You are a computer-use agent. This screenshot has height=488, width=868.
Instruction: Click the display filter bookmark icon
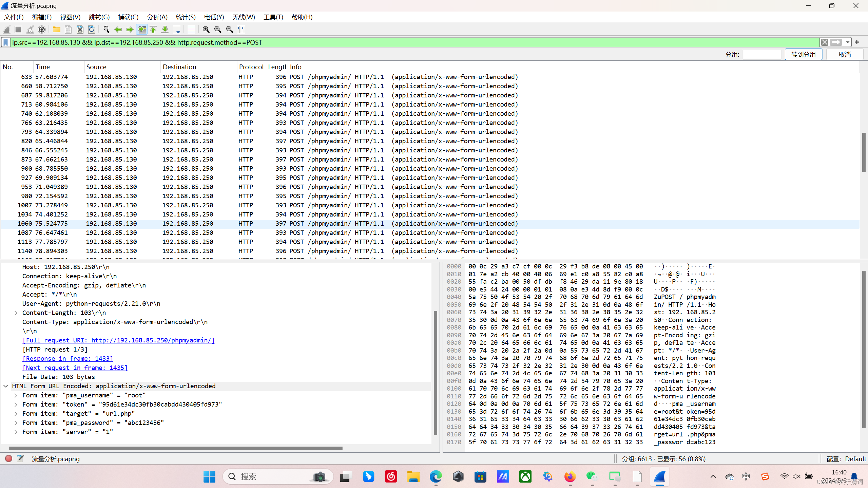coord(6,42)
